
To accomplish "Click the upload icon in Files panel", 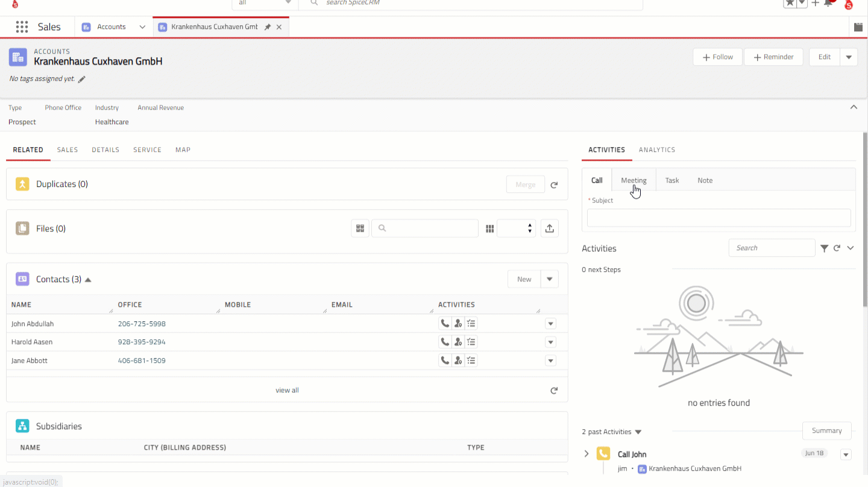I will tap(549, 228).
